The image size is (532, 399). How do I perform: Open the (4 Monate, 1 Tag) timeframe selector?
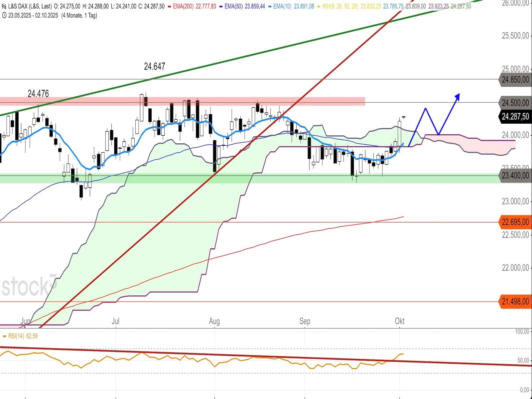click(79, 15)
